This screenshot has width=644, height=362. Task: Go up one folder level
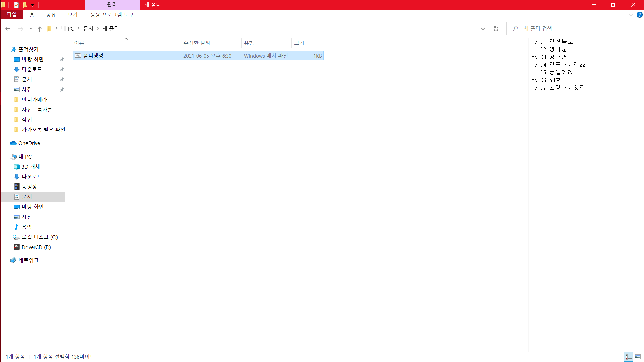tap(40, 29)
